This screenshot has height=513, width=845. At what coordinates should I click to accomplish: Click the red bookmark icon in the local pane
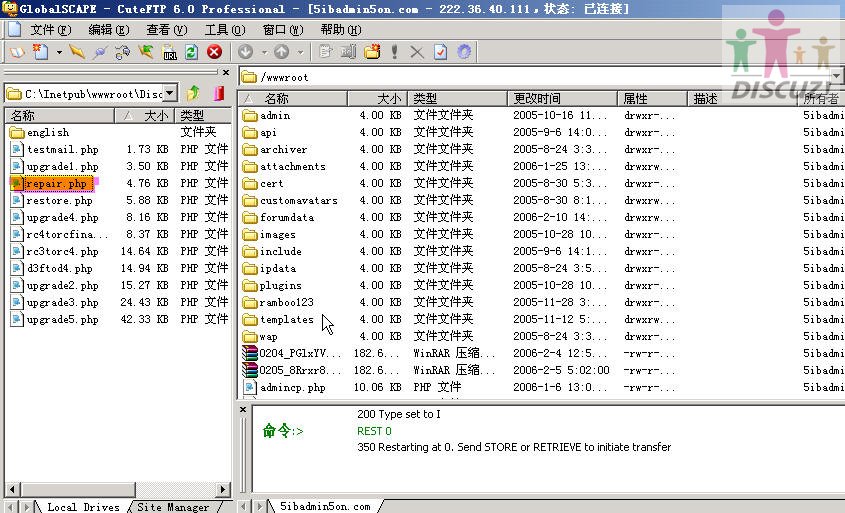(218, 94)
